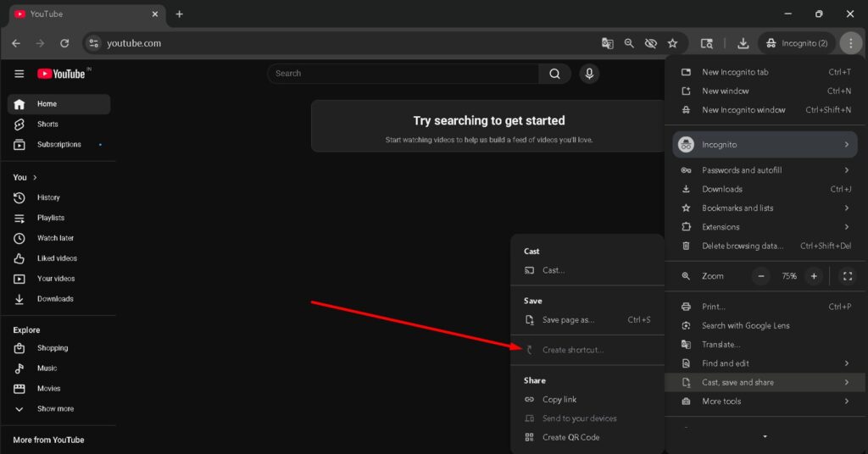Viewport: 868px width, 454px height.
Task: Choose Copy link
Action: tap(587, 399)
